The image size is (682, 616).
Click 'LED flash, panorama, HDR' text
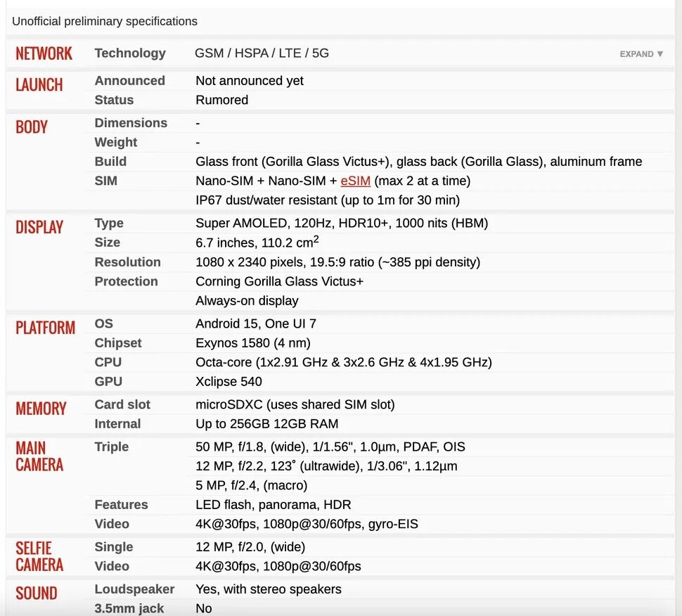coord(273,505)
